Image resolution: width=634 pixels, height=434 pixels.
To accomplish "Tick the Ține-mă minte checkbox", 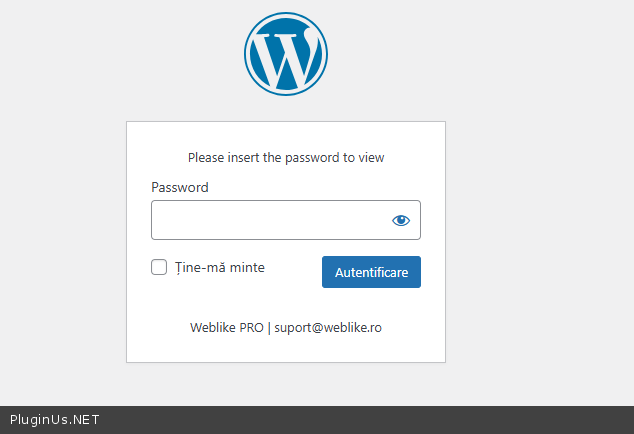I will (159, 267).
